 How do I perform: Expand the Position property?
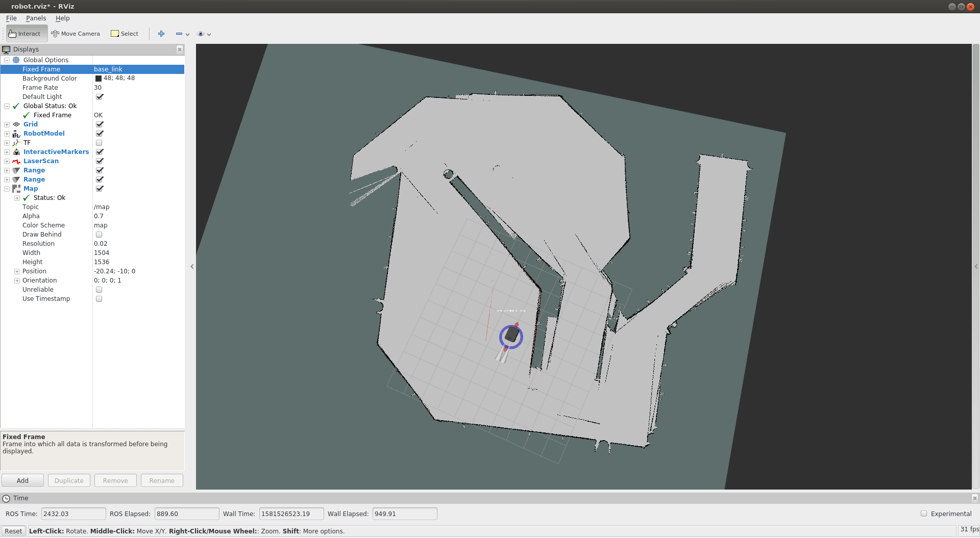click(17, 271)
